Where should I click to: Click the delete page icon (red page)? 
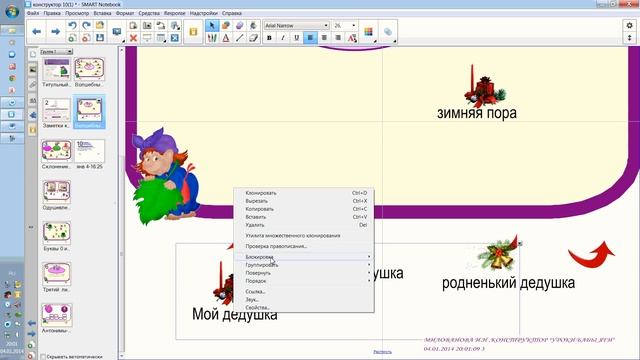86,38
